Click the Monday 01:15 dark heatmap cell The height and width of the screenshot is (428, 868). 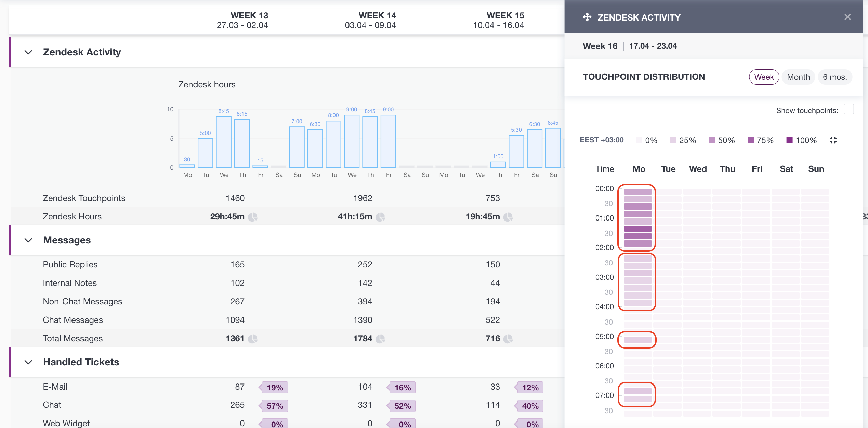(638, 229)
